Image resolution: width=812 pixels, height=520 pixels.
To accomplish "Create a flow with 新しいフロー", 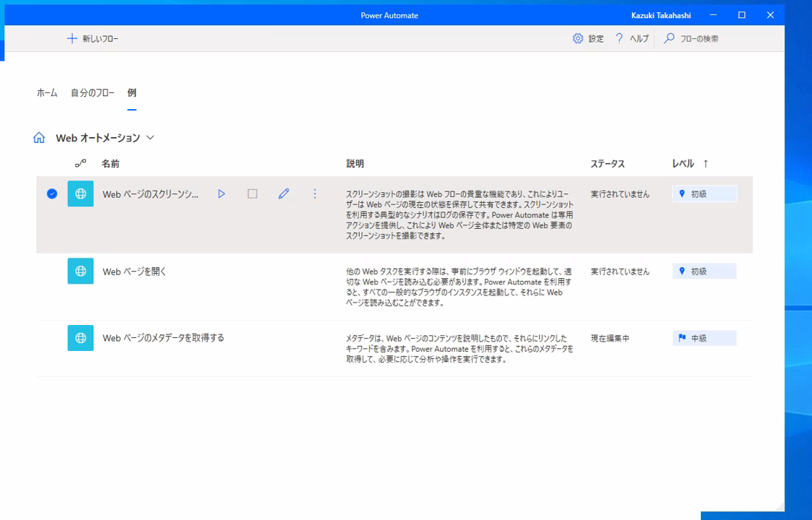I will 93,38.
